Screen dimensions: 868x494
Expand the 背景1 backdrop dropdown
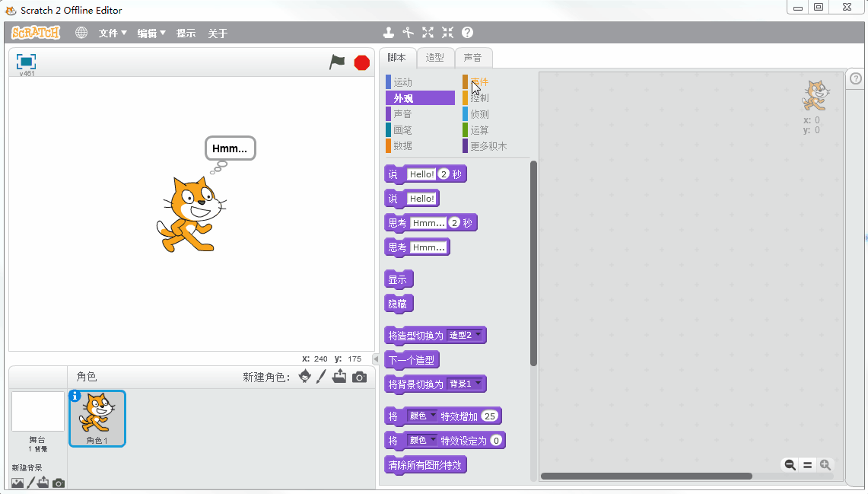466,384
